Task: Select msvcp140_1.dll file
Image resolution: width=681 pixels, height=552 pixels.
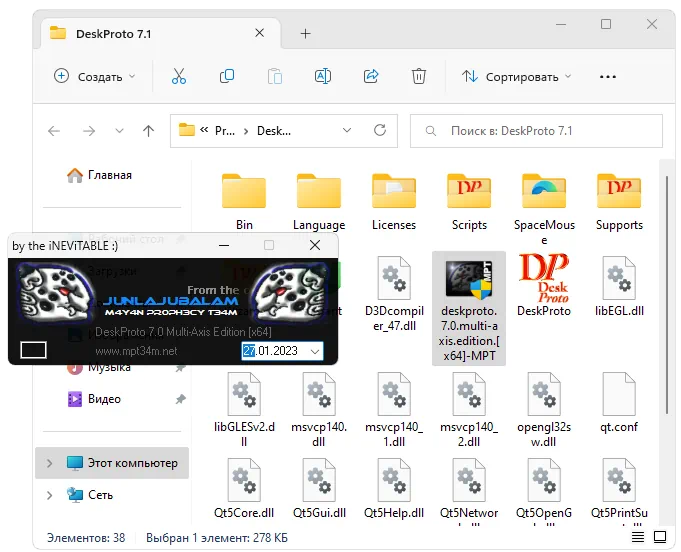Action: 394,410
